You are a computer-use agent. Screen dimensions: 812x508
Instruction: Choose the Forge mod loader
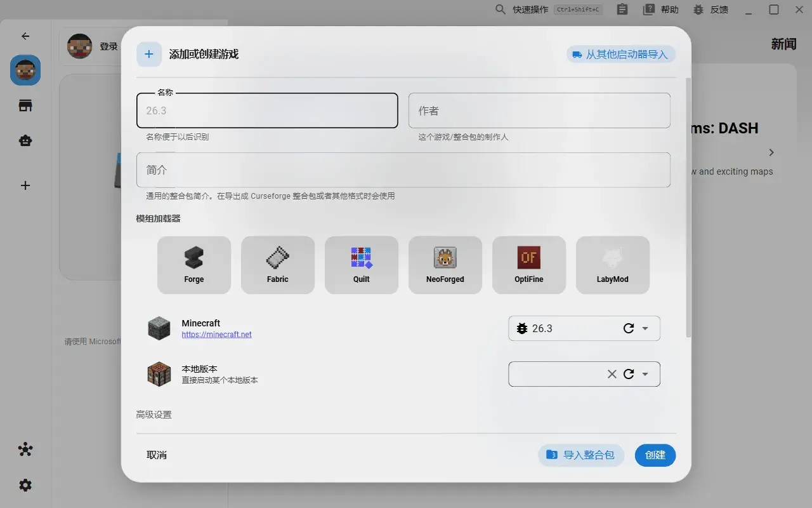point(194,265)
